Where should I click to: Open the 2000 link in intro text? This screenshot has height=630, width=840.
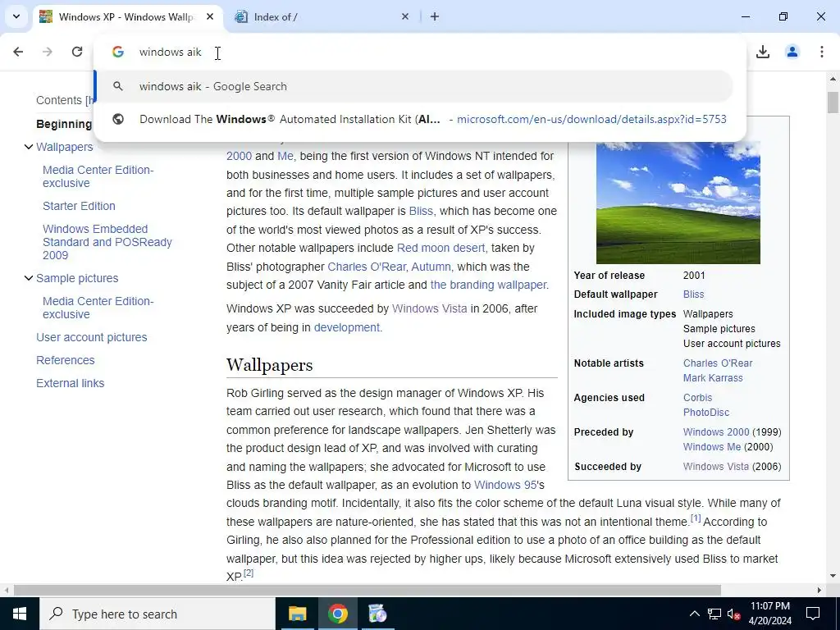coord(239,156)
